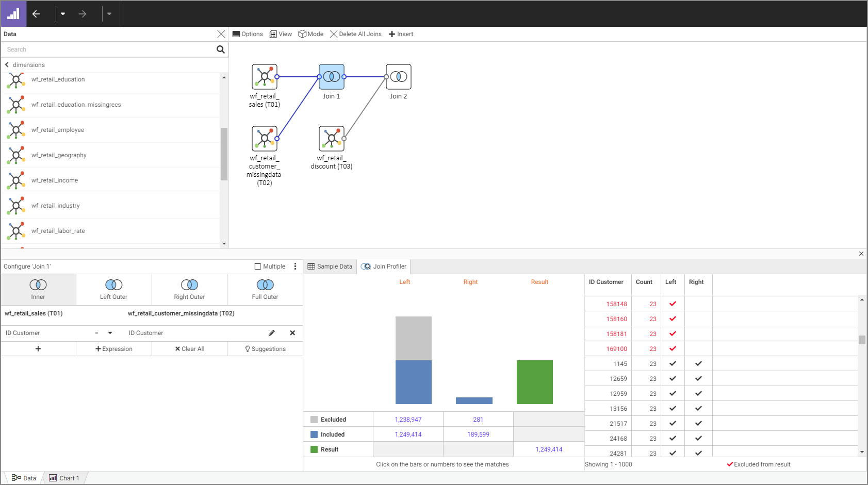Open the wf_retail_geography dimension
The image size is (868, 485).
click(x=59, y=155)
